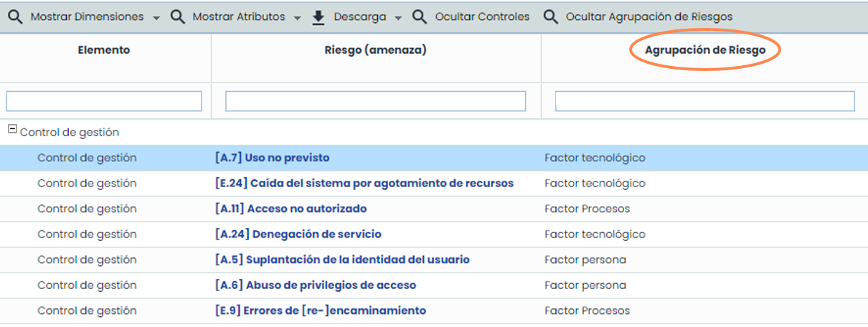The image size is (868, 327).
Task: Open the [A.5] Suplantación de identidad link
Action: pos(342,260)
